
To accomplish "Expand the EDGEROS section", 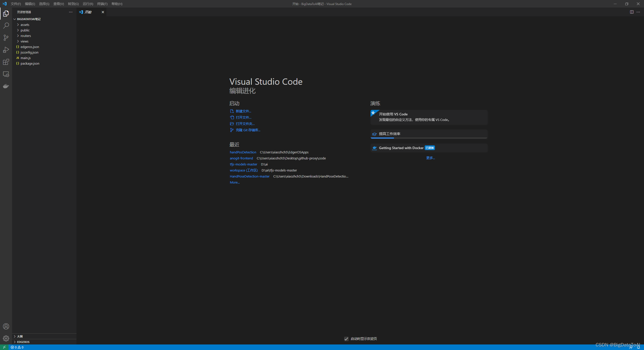I will pos(23,342).
